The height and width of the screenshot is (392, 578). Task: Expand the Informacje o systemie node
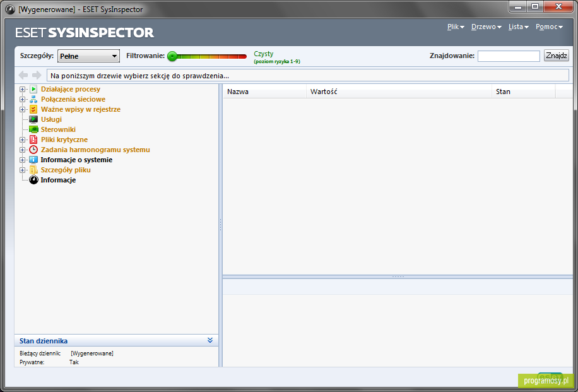23,160
